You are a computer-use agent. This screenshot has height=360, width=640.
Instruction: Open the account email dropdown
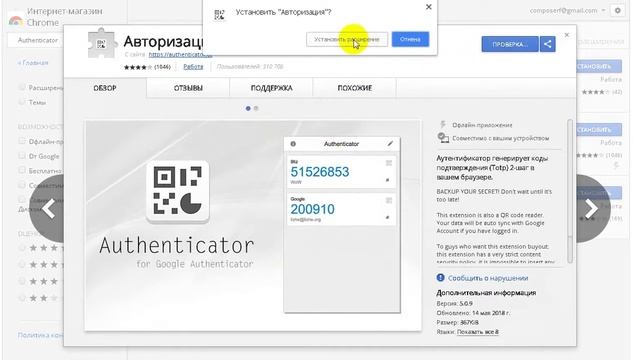tap(567, 11)
